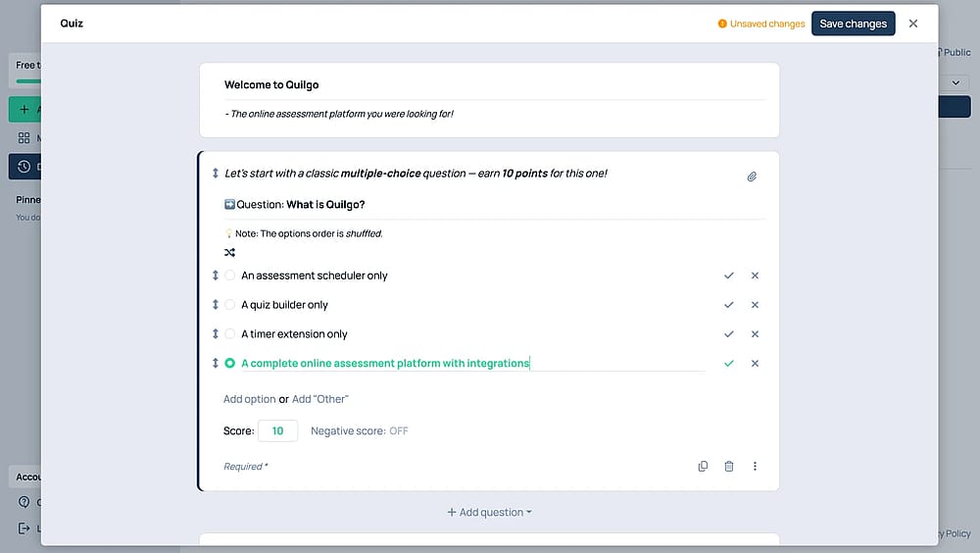The height and width of the screenshot is (553, 980).
Task: Edit text 'A quiz builder only'
Action: (x=284, y=305)
